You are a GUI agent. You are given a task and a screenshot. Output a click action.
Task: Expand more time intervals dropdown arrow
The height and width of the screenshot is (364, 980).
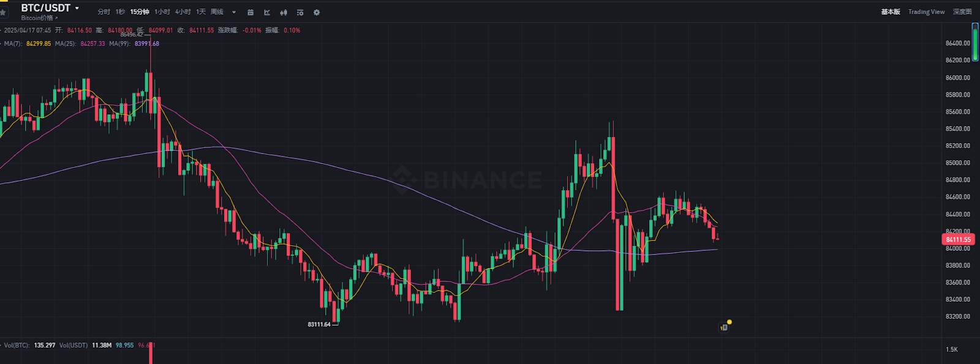click(234, 12)
